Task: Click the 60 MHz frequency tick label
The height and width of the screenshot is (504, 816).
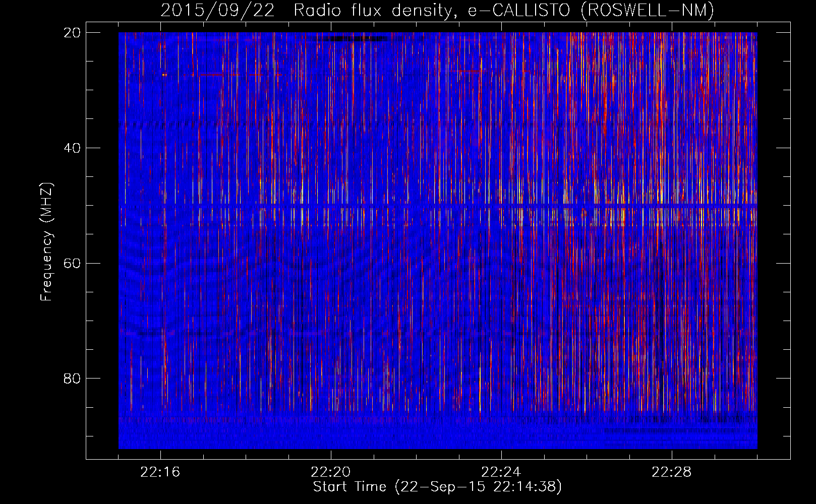Action: coord(72,263)
